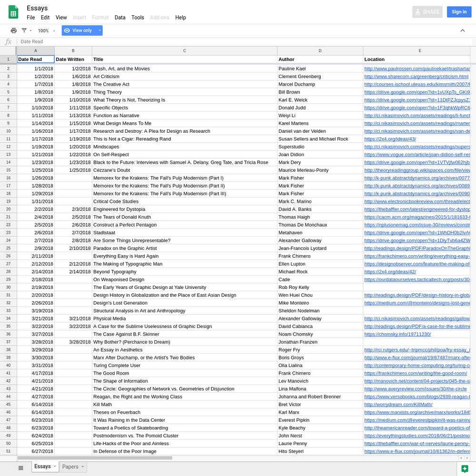Open the File menu
Screen dimensions: 476x476
30,17
